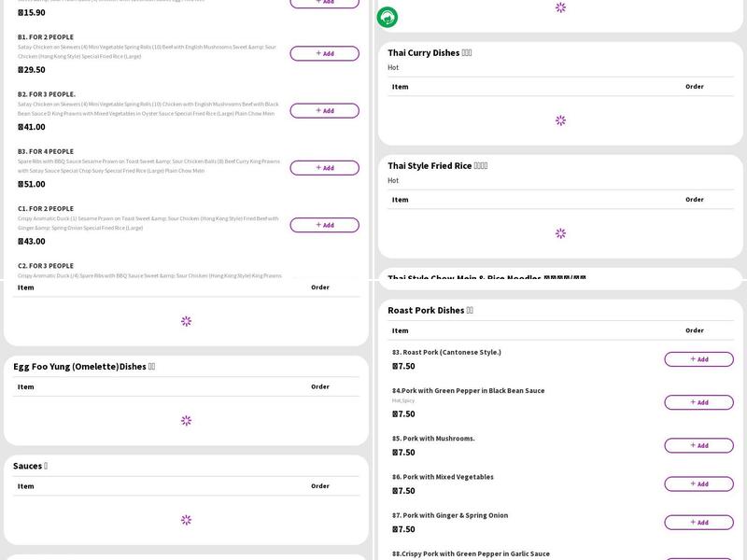Add B1 For 2 People set meal

tap(324, 53)
